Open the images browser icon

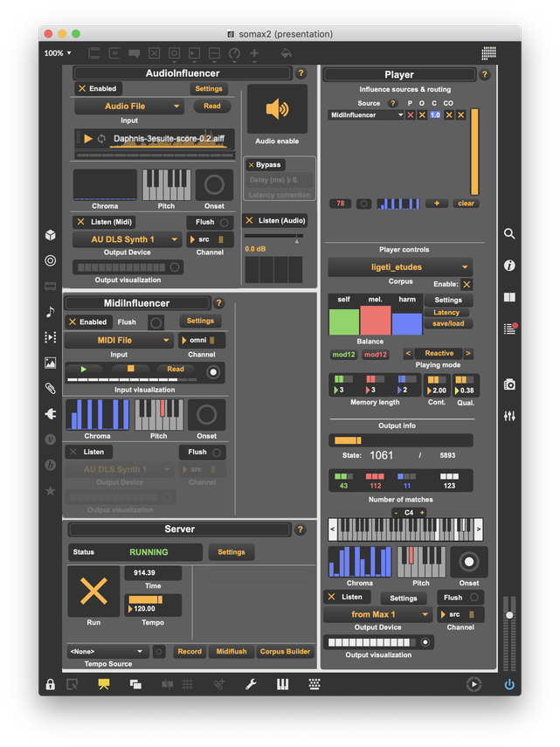pyautogui.click(x=50, y=363)
